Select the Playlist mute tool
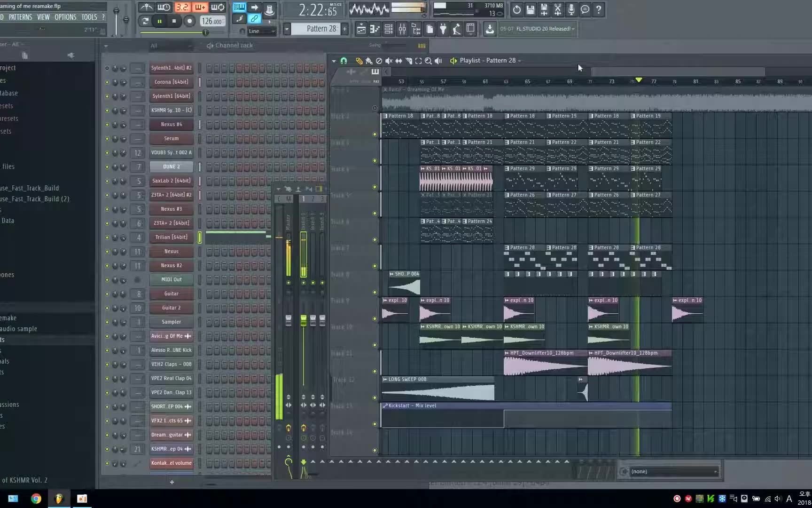This screenshot has height=508, width=812. pyautogui.click(x=389, y=61)
